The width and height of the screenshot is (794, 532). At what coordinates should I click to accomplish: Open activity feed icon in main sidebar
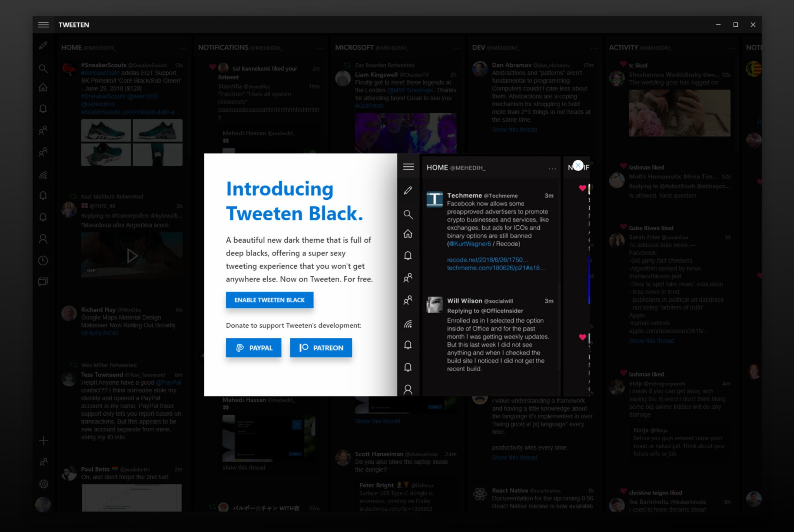click(43, 175)
